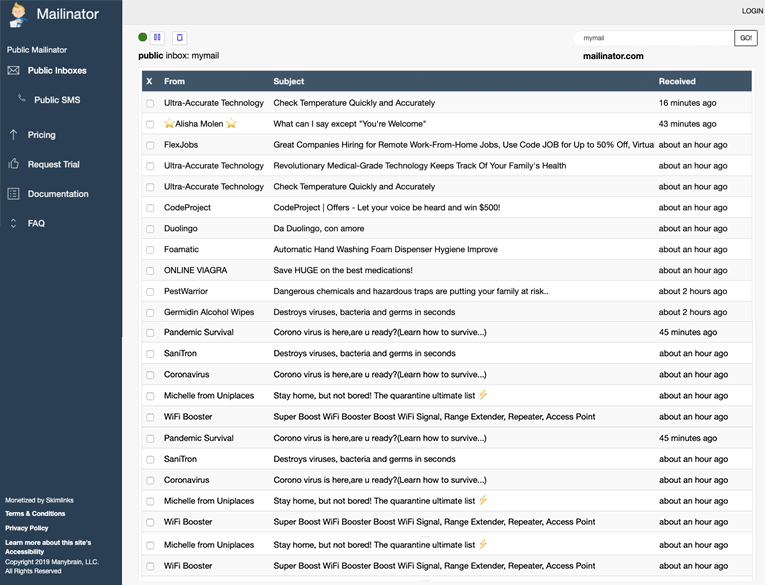This screenshot has height=585, width=765.
Task: Open Documentation from the sidebar
Action: click(x=58, y=194)
